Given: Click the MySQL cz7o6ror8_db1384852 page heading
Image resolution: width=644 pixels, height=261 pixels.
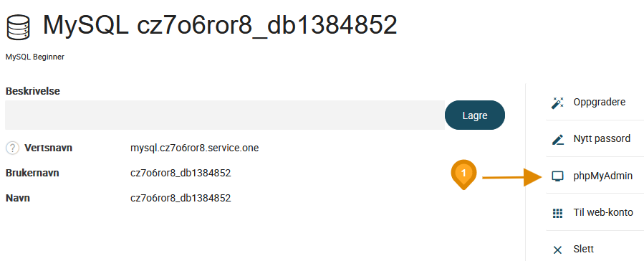Looking at the screenshot, I should 220,24.
